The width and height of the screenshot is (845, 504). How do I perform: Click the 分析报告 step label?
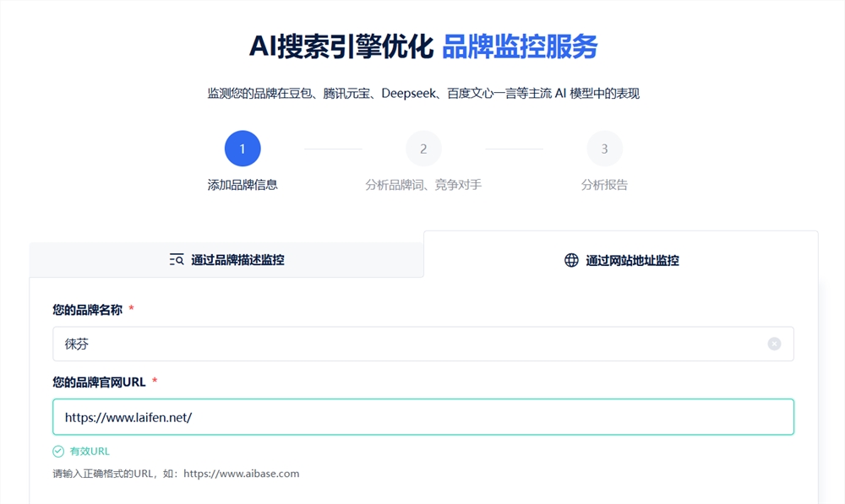click(605, 184)
